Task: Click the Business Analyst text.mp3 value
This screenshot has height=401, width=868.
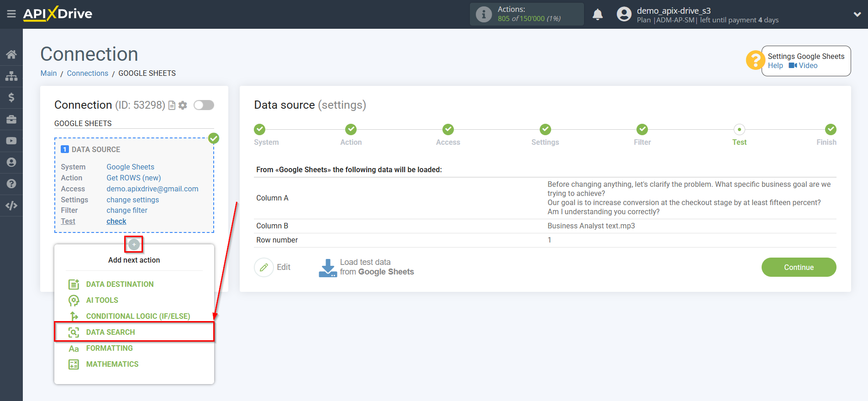Action: pyautogui.click(x=591, y=226)
